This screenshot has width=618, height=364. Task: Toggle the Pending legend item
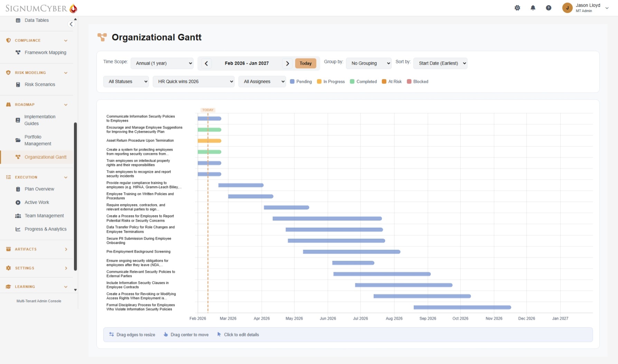(x=300, y=82)
